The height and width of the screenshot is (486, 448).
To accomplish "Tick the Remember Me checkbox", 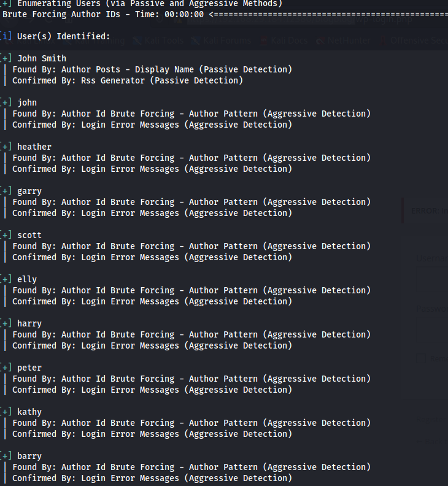I will (x=421, y=358).
